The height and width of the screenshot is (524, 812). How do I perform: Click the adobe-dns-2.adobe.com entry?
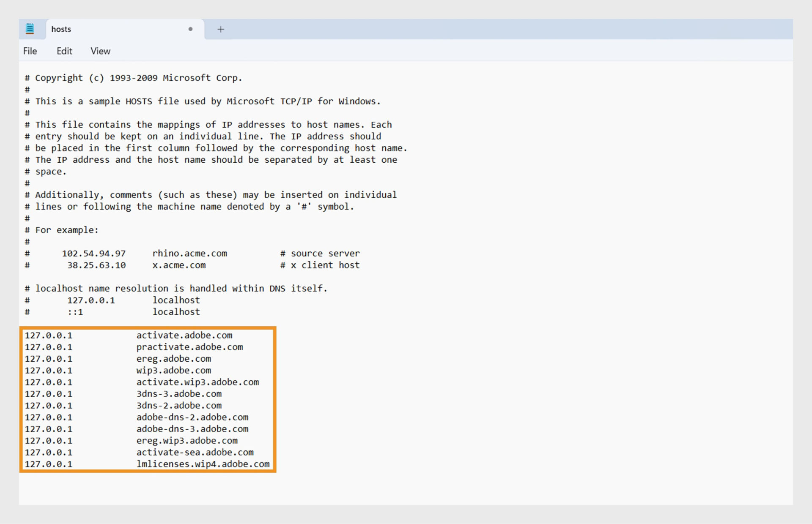click(184, 418)
